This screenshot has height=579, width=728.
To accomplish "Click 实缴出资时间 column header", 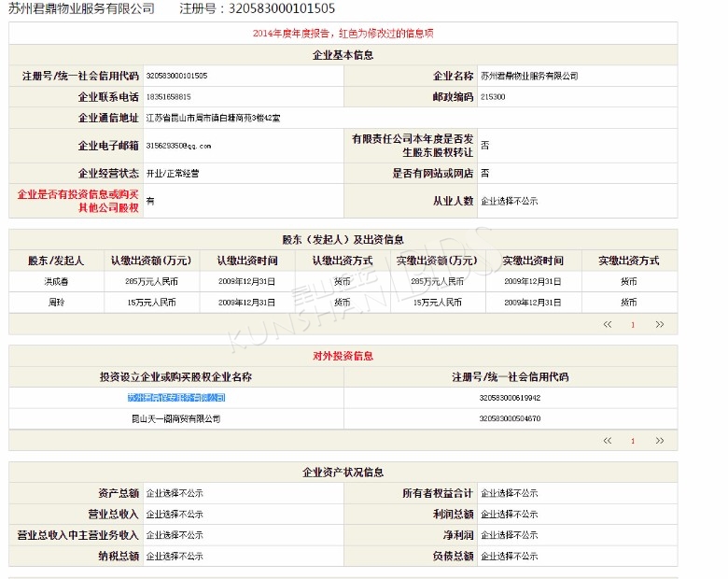I will point(533,261).
